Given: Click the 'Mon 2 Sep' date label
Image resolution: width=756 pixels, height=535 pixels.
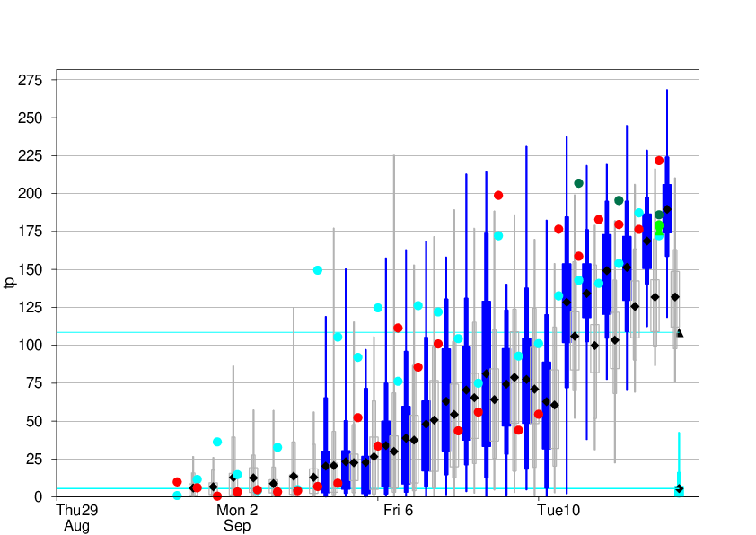Looking at the screenshot, I should (x=237, y=518).
